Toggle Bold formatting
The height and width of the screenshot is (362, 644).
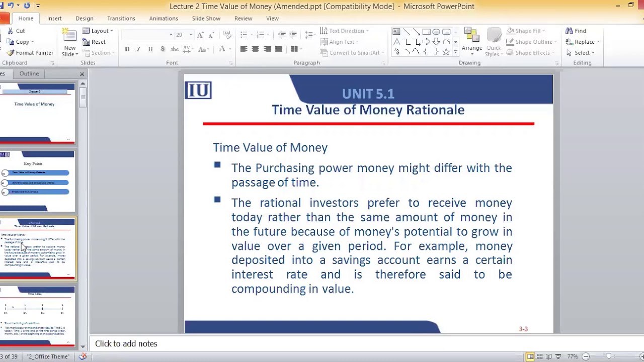(127, 49)
